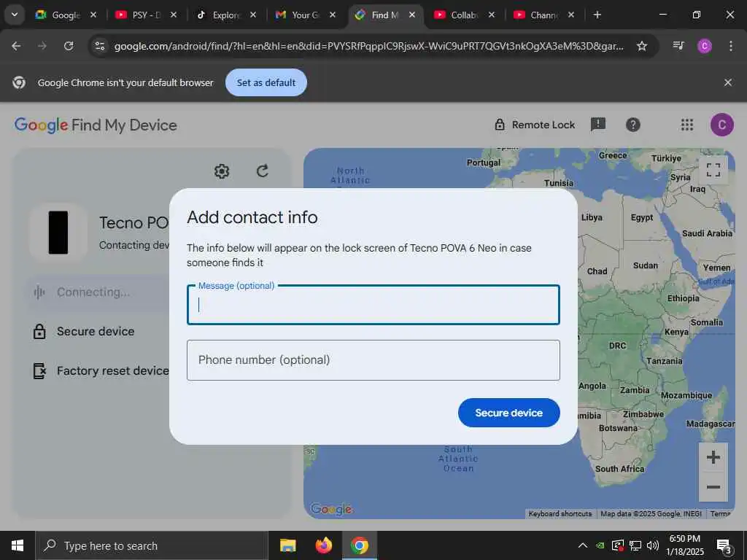
Task: Reload the current page
Action: [x=69, y=46]
